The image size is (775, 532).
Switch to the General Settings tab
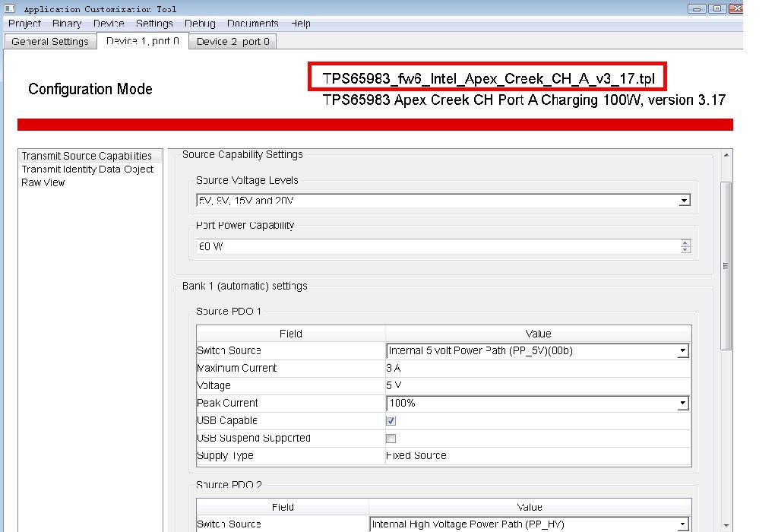(50, 42)
